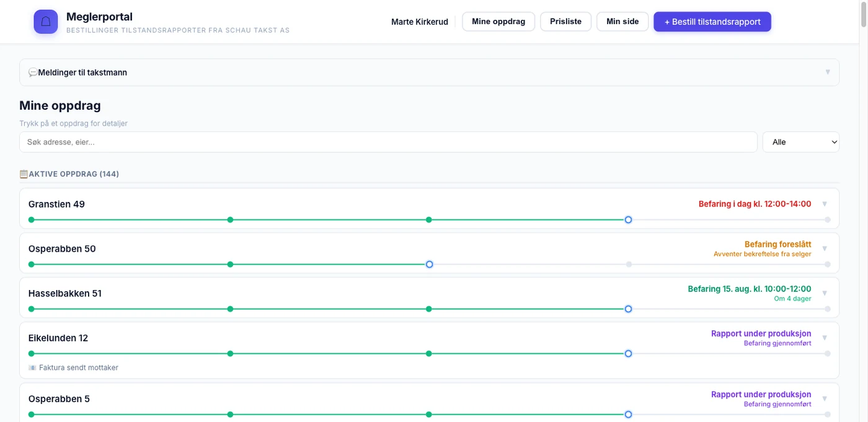Image resolution: width=868 pixels, height=422 pixels.
Task: Open the Prisliste page
Action: coord(565,22)
